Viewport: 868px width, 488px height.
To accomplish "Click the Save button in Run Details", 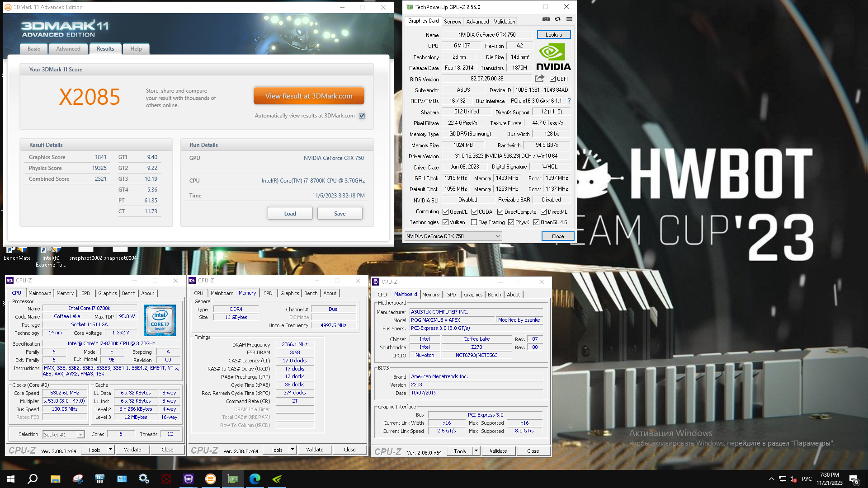I will (x=340, y=213).
